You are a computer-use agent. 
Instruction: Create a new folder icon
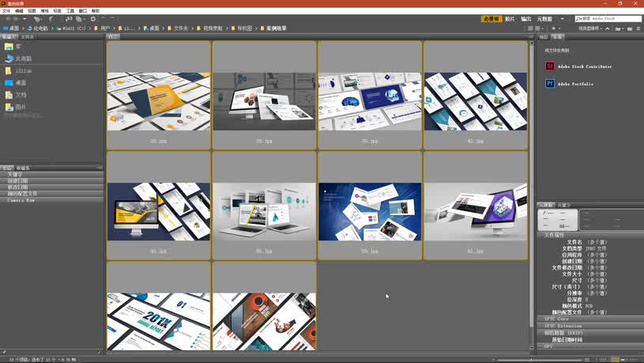click(630, 28)
